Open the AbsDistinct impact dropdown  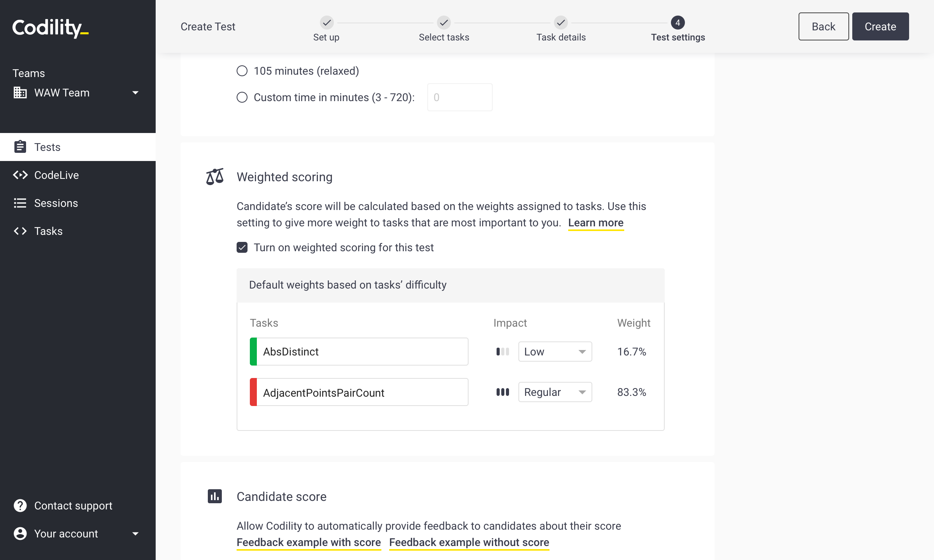(555, 352)
